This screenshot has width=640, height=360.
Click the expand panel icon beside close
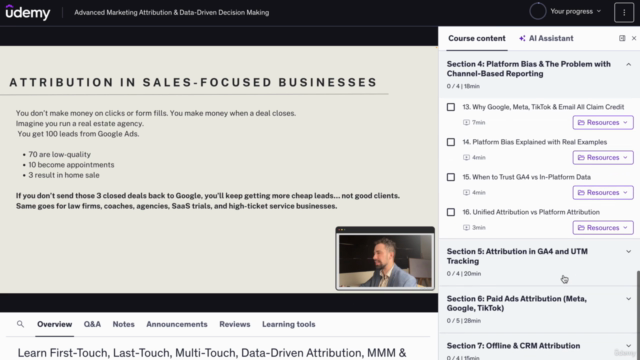(622, 38)
